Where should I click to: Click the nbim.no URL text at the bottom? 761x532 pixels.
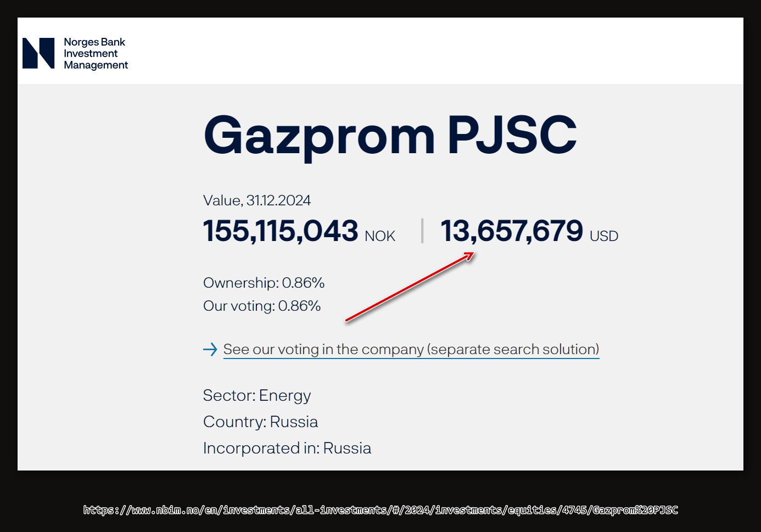pyautogui.click(x=380, y=510)
